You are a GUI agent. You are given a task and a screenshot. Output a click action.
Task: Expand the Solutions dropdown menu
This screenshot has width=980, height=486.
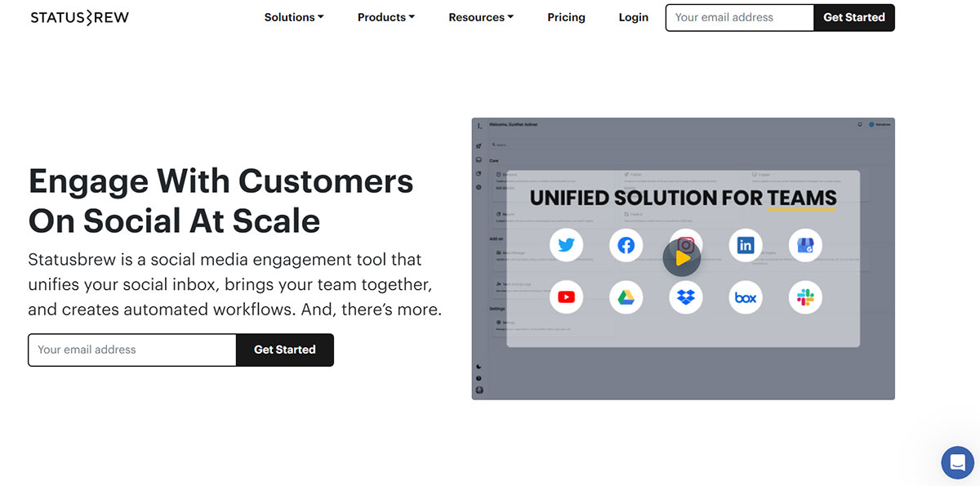[x=294, y=17]
